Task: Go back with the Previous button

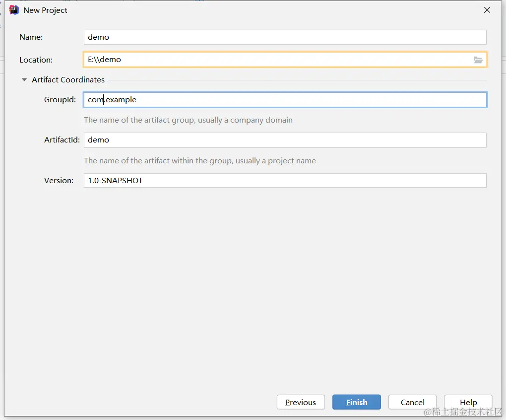Action: [301, 402]
